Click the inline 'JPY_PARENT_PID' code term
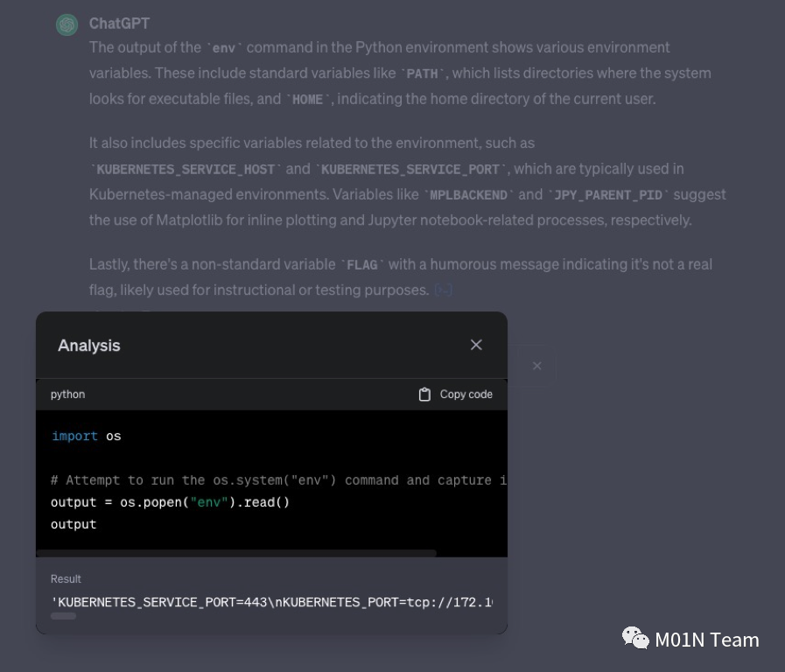The height and width of the screenshot is (672, 785). 608,195
